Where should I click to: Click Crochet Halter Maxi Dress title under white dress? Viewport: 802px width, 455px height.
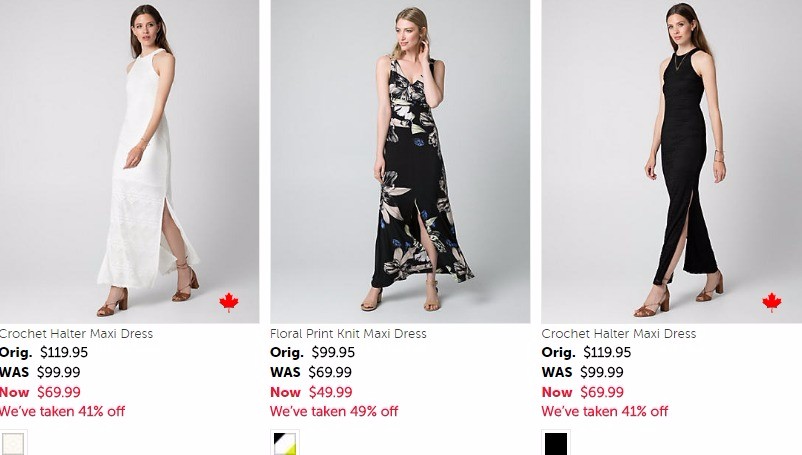pyautogui.click(x=76, y=334)
